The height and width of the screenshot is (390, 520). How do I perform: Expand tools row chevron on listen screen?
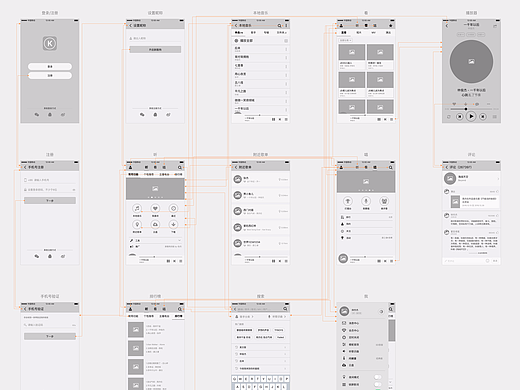[x=179, y=240]
